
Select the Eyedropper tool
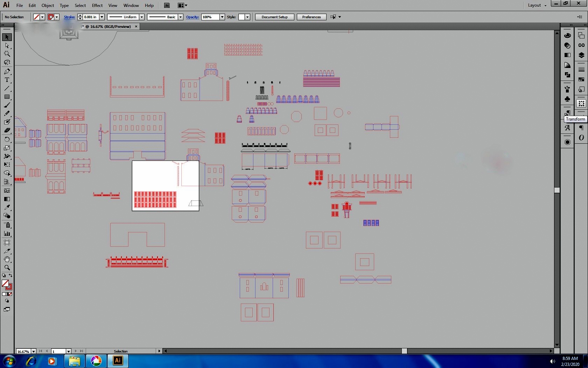(x=7, y=207)
